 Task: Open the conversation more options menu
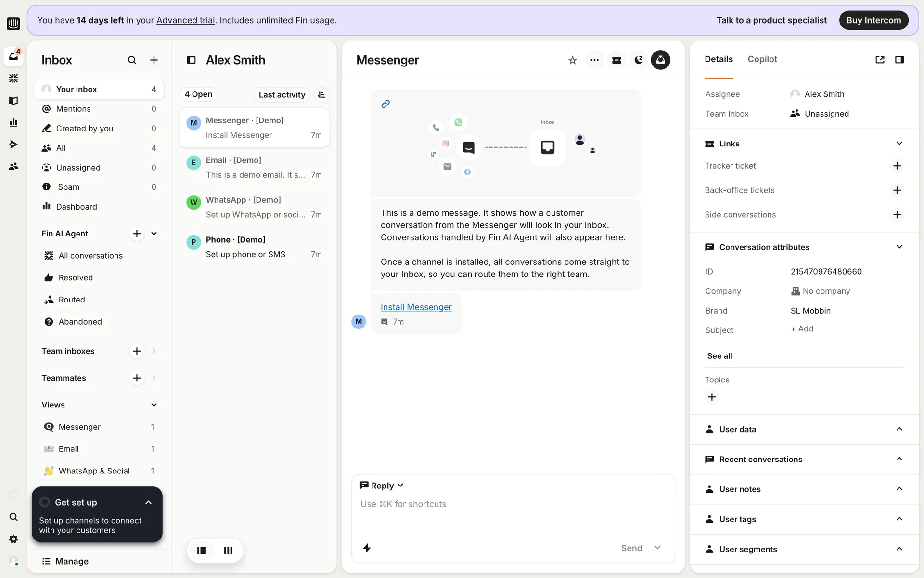click(594, 60)
